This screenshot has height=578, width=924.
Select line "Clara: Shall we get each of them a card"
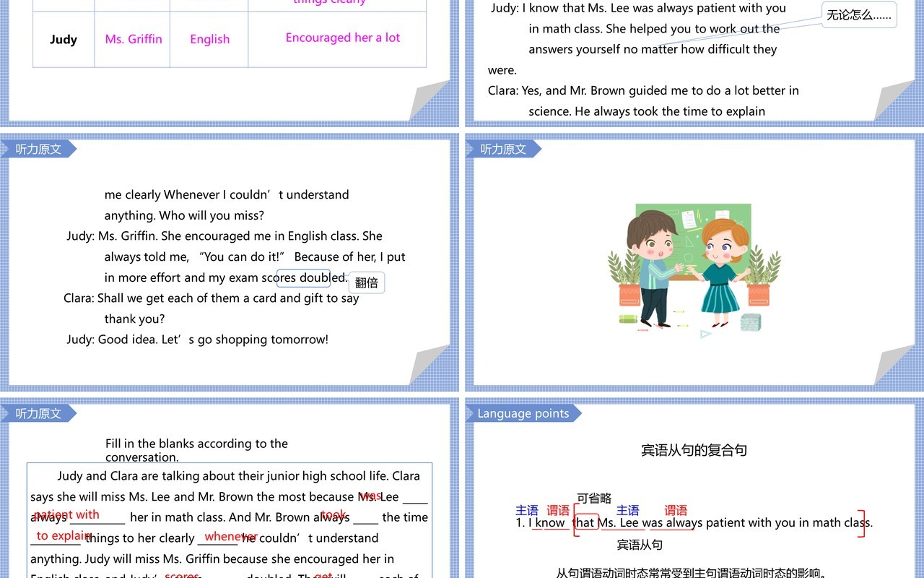(211, 298)
